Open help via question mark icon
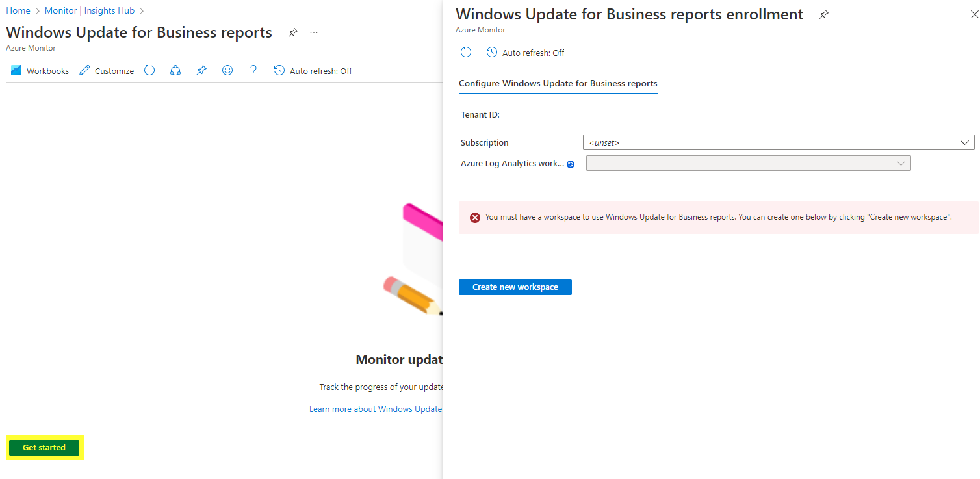The height and width of the screenshot is (479, 980). [253, 70]
